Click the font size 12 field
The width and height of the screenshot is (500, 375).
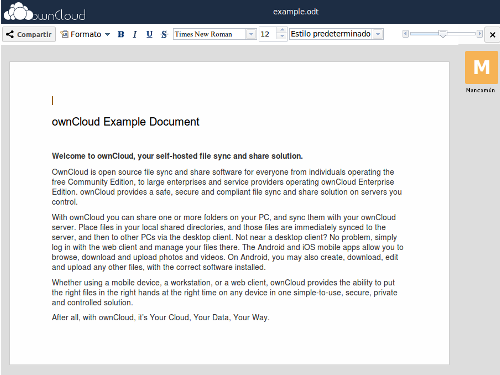pyautogui.click(x=268, y=34)
